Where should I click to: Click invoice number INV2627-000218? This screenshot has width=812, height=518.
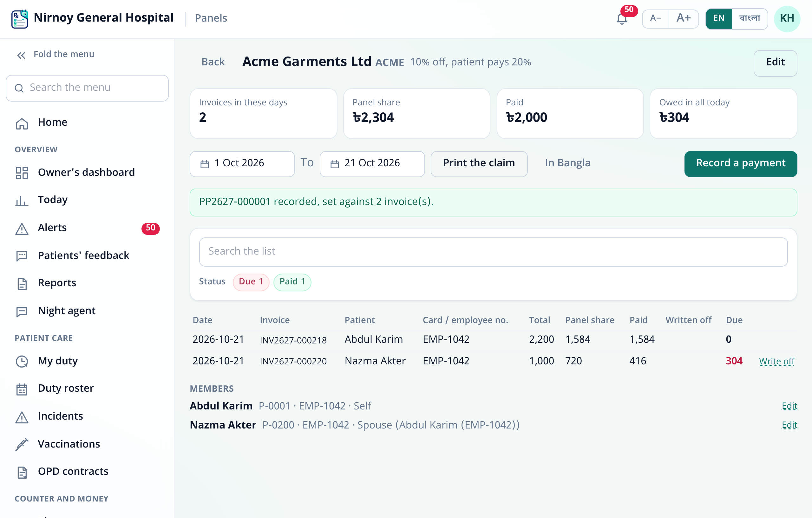point(293,340)
